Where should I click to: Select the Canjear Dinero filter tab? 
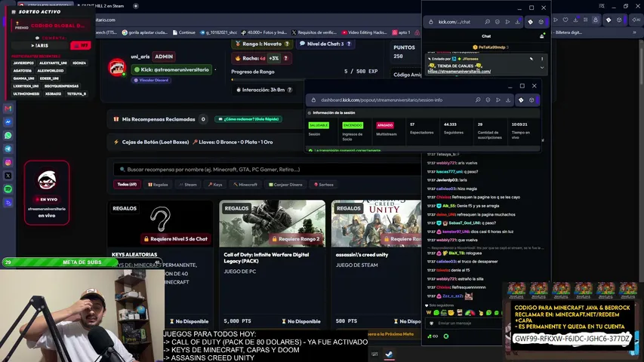[285, 185]
